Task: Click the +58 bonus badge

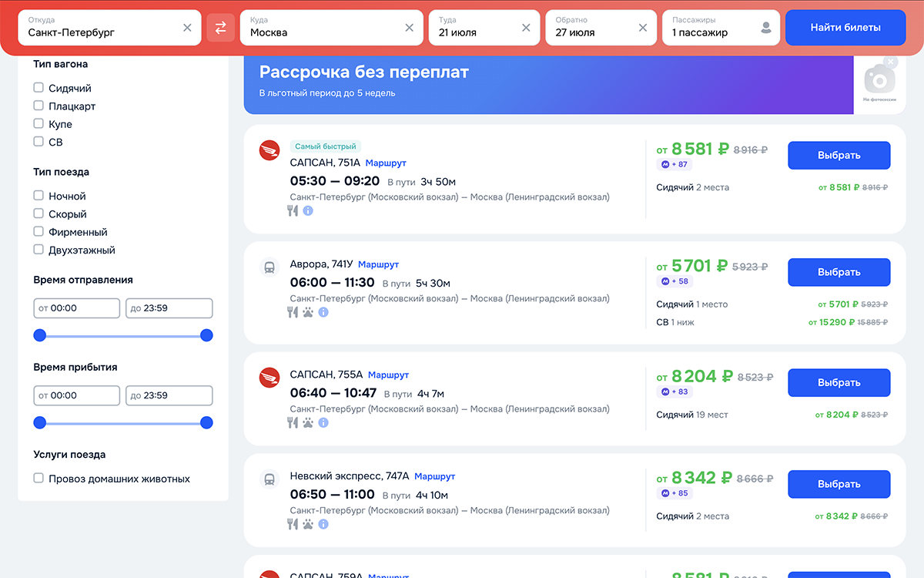Action: coord(675,281)
